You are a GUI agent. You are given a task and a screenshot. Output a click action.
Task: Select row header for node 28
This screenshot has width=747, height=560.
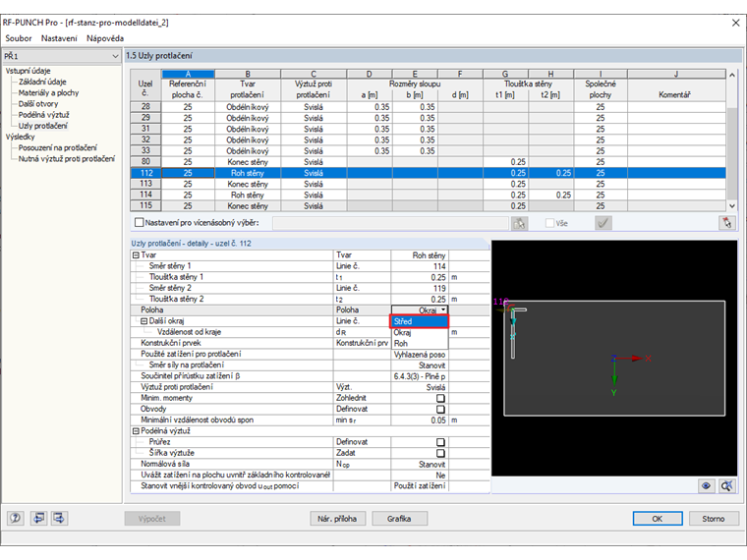point(145,107)
